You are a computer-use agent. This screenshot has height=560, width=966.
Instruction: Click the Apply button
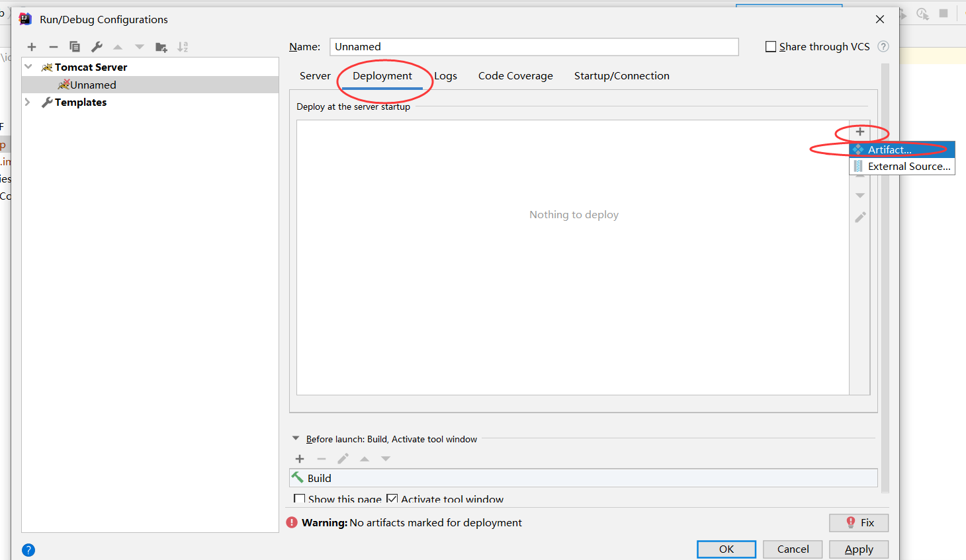point(859,549)
